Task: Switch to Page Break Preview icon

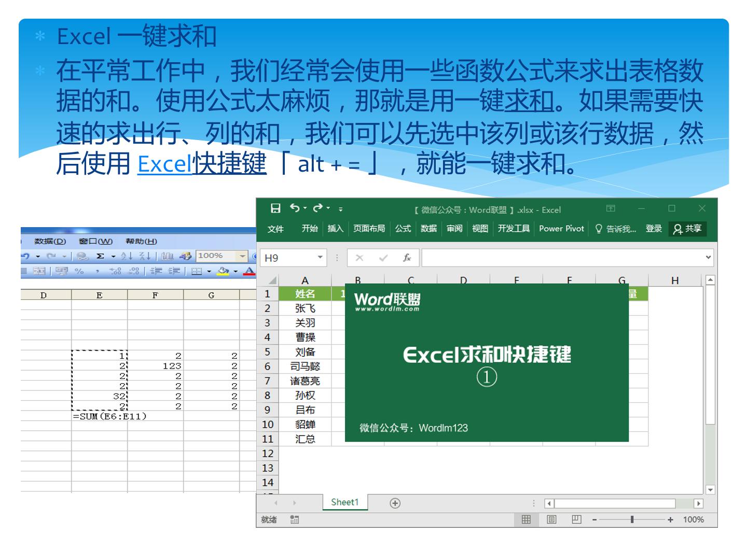Action: [576, 519]
